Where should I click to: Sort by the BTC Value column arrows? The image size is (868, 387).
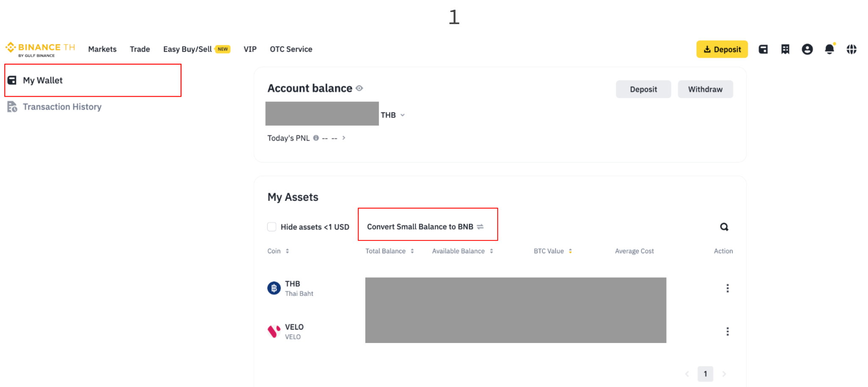[x=570, y=251]
